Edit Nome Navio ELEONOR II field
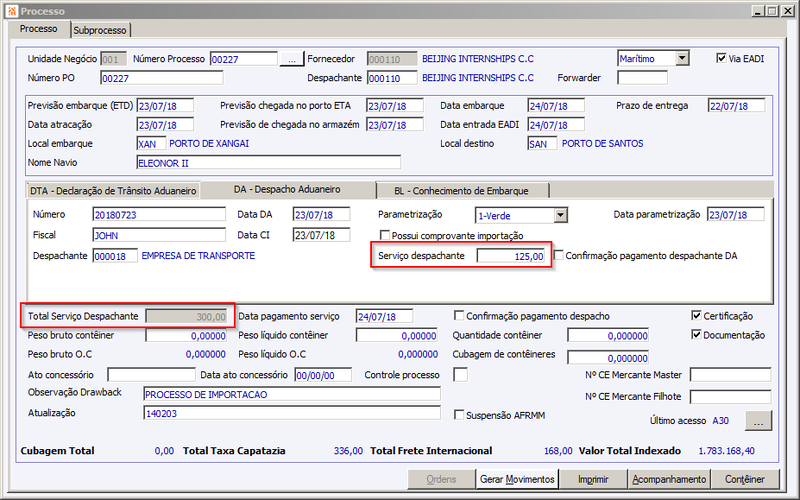This screenshot has height=500, width=800. (269, 163)
